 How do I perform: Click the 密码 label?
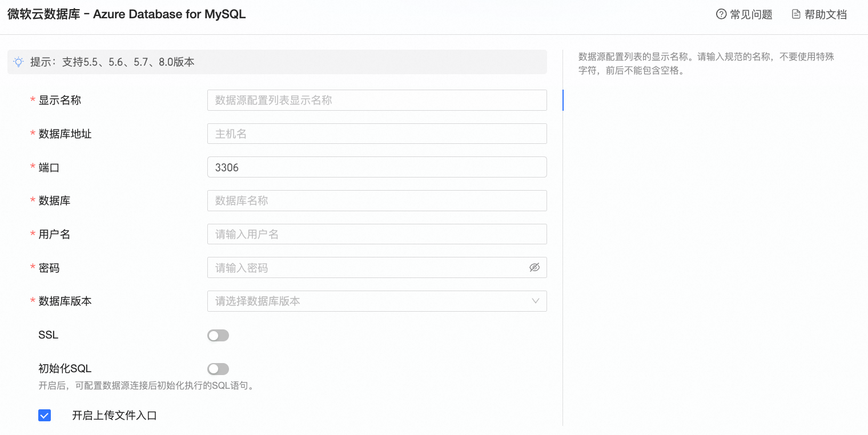(49, 267)
